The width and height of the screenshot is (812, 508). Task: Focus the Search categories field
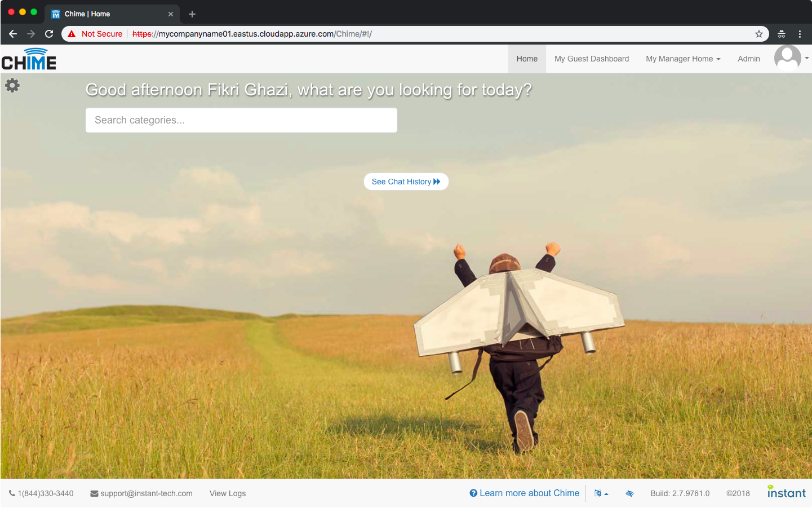click(x=241, y=120)
